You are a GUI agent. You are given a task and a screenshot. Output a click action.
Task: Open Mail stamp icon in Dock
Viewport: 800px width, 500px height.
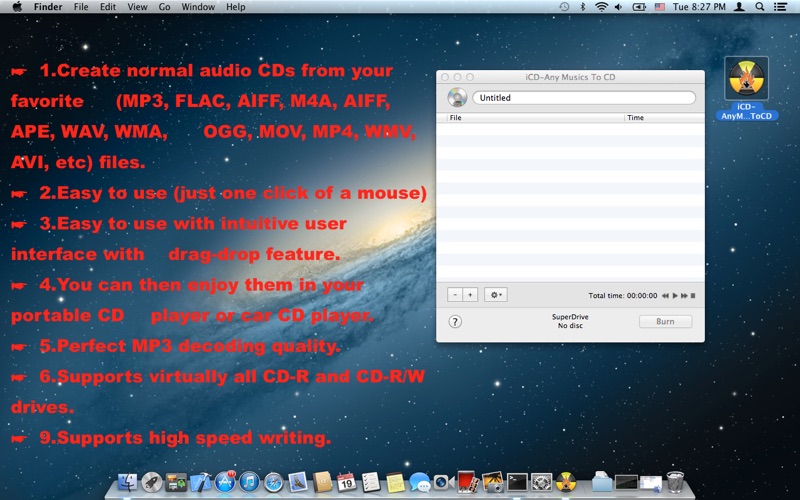(298, 482)
